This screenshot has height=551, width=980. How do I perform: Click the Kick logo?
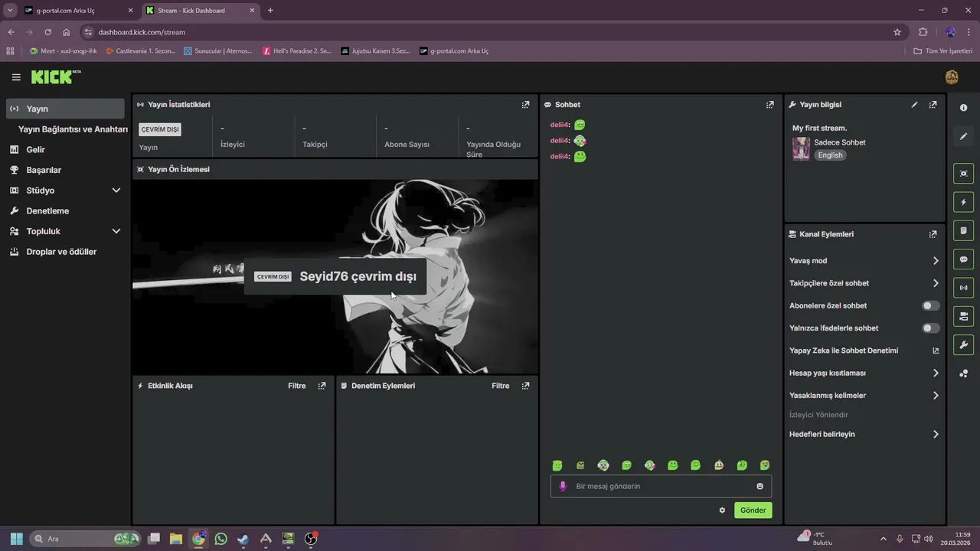click(x=56, y=77)
